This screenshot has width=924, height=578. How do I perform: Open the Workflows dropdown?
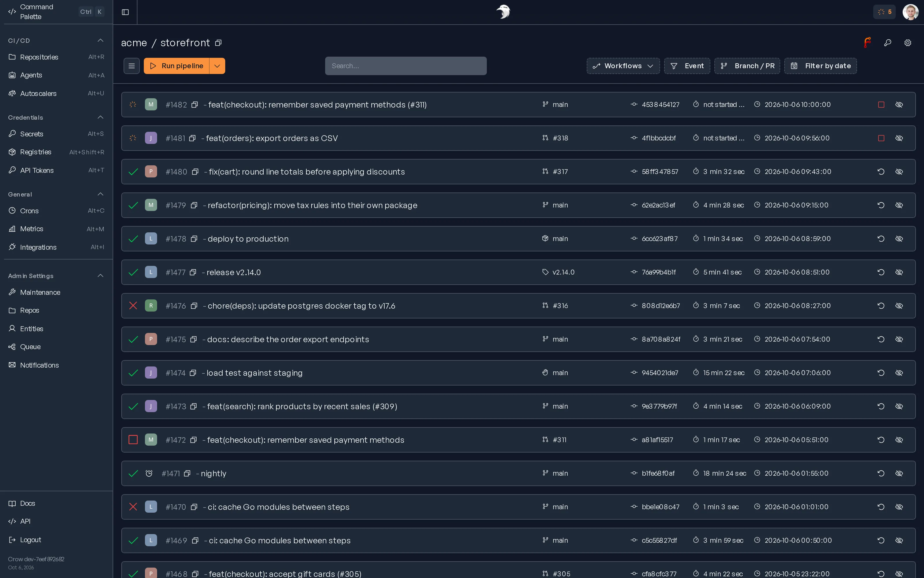(x=623, y=66)
